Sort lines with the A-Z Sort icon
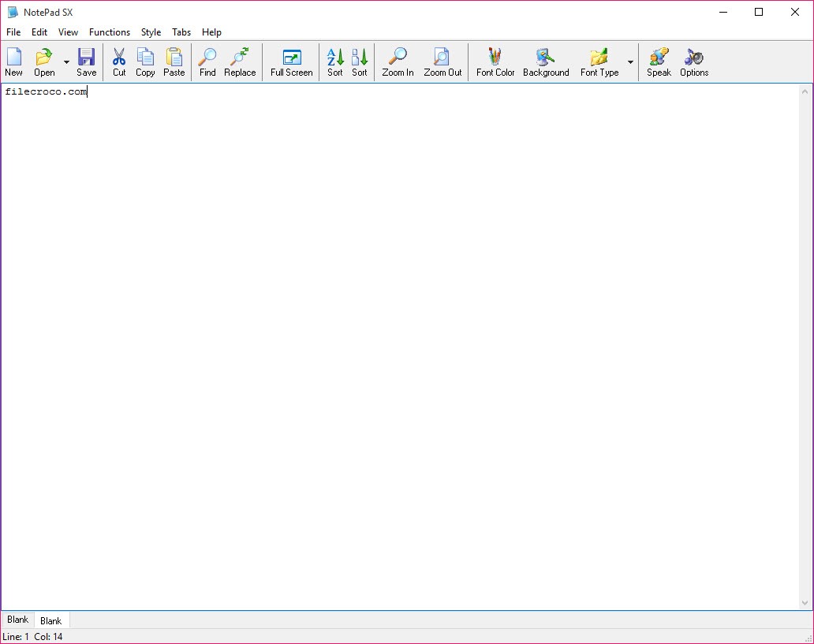 coord(335,61)
